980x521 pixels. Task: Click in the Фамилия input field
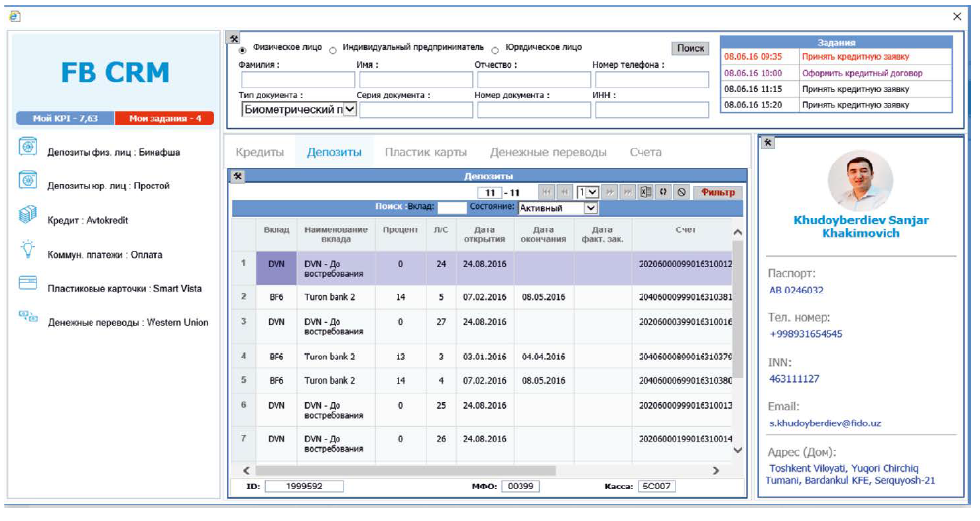point(298,80)
